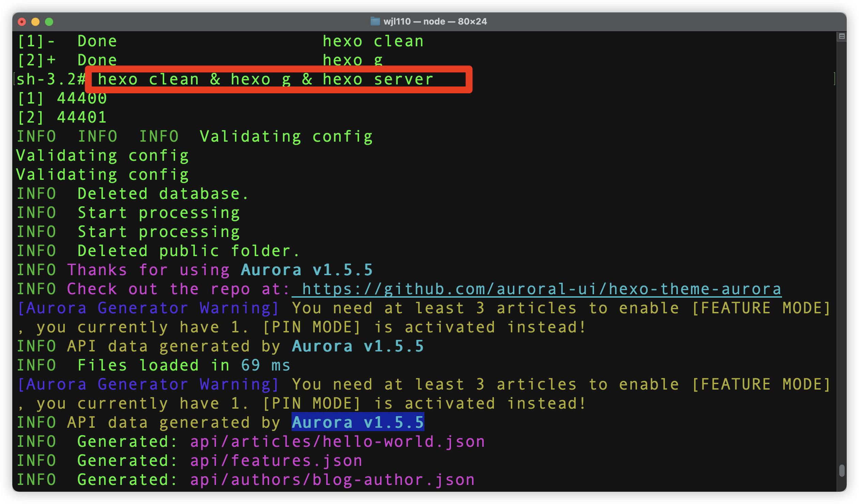The height and width of the screenshot is (504, 859).
Task: Click 'Thanks for using' text
Action: point(148,270)
